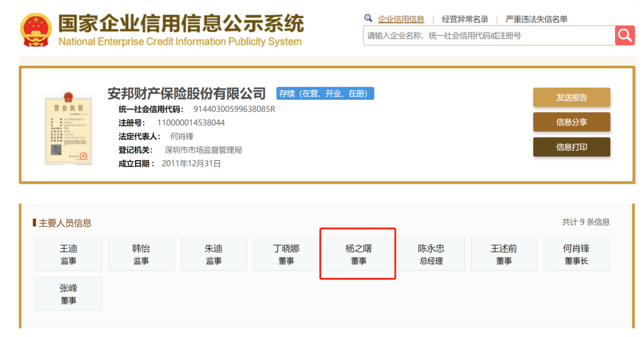Focus the enterprise name search field

(x=489, y=35)
